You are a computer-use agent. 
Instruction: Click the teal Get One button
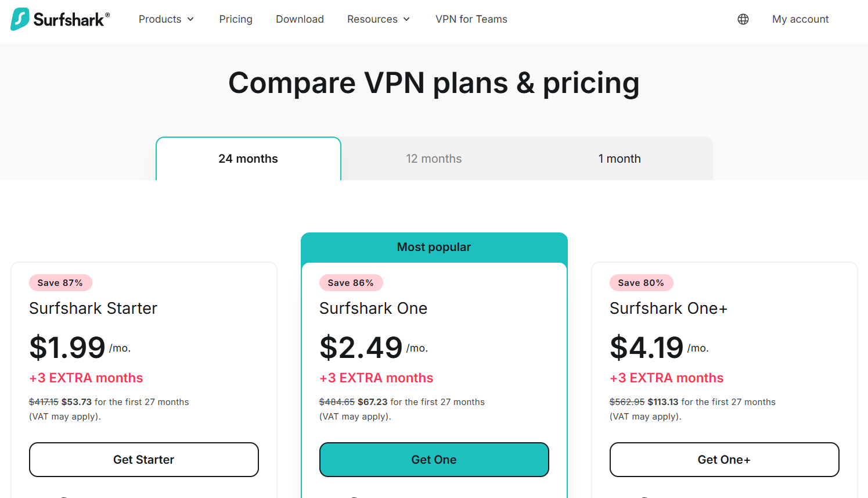[434, 460]
